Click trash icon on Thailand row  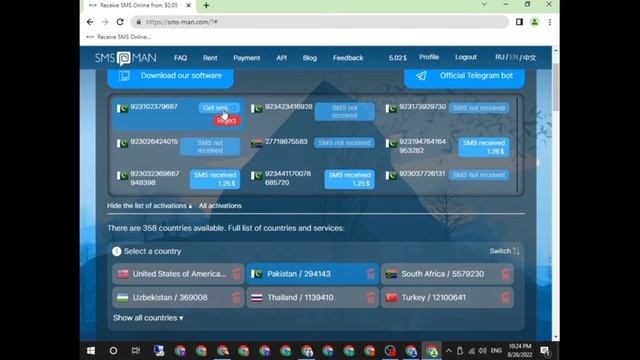point(371,298)
